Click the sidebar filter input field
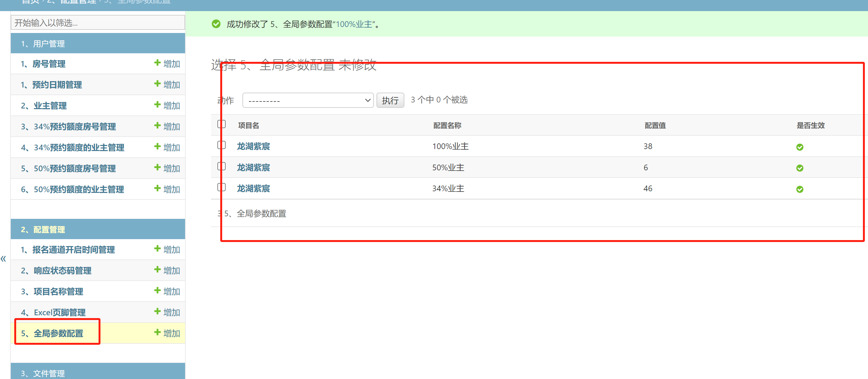 point(98,23)
